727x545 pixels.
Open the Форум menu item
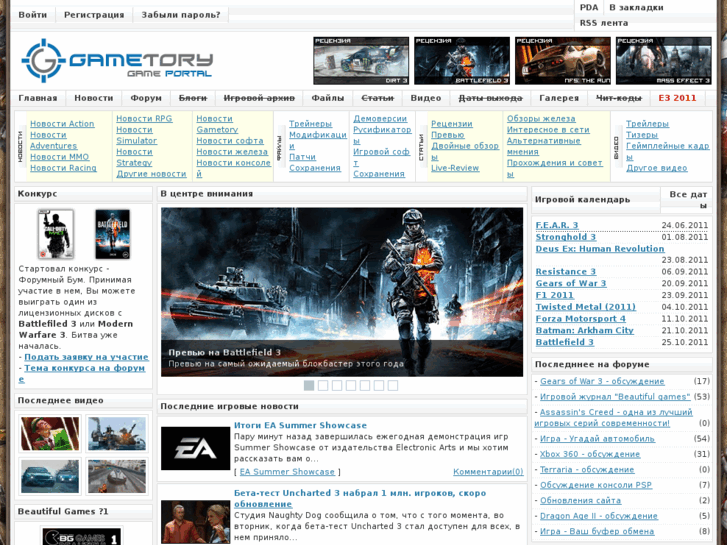146,98
